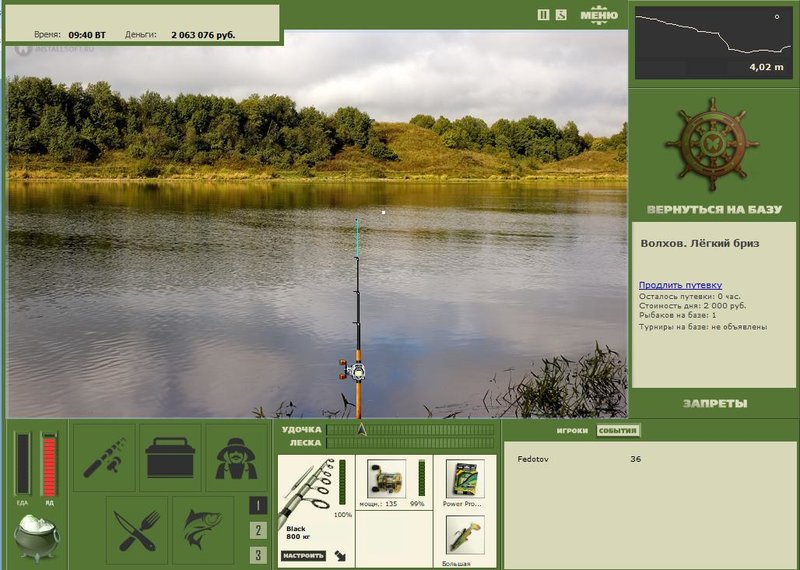Open the food knife and fork icon
The height and width of the screenshot is (570, 800).
[x=137, y=529]
